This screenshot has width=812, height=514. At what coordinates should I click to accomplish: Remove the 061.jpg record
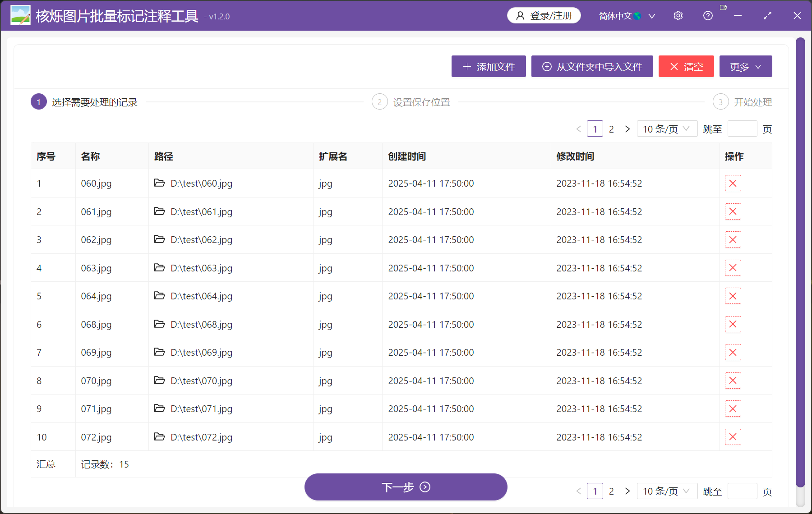[733, 211]
